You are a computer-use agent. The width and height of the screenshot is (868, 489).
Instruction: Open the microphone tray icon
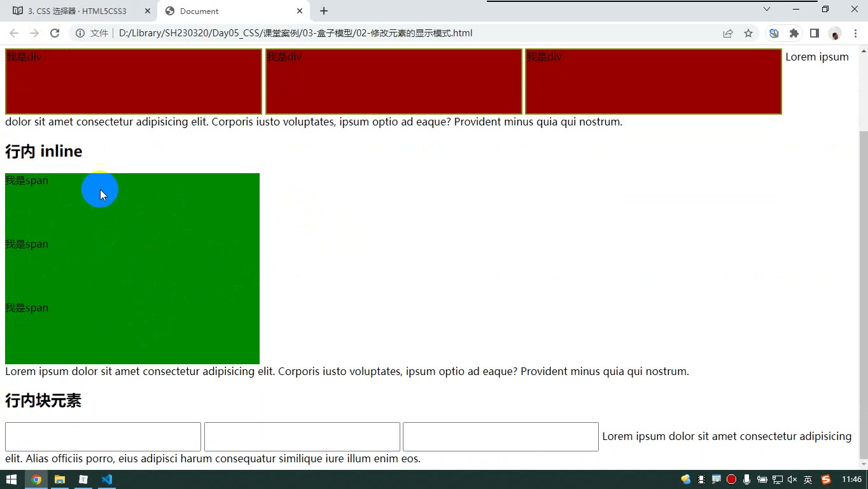(747, 479)
